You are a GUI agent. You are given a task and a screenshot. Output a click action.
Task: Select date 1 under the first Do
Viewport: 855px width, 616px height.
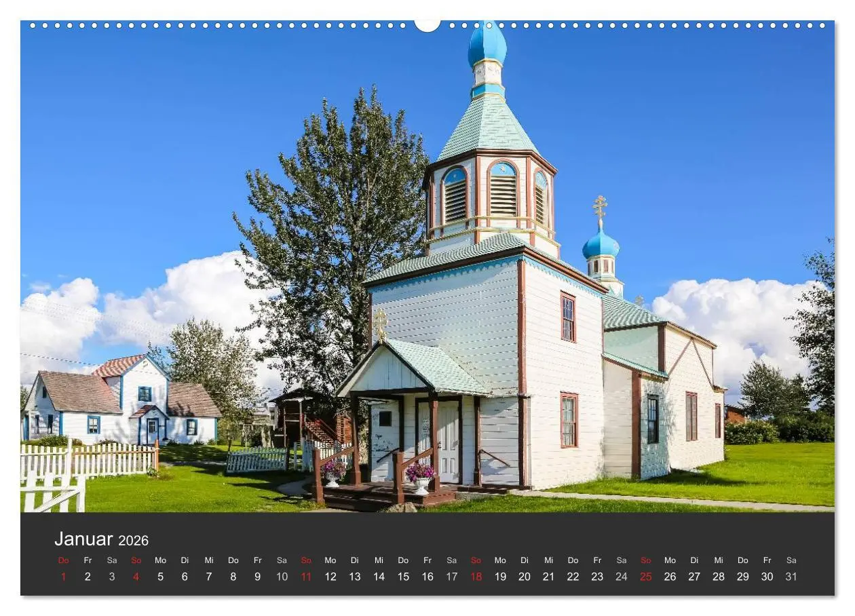[63, 577]
